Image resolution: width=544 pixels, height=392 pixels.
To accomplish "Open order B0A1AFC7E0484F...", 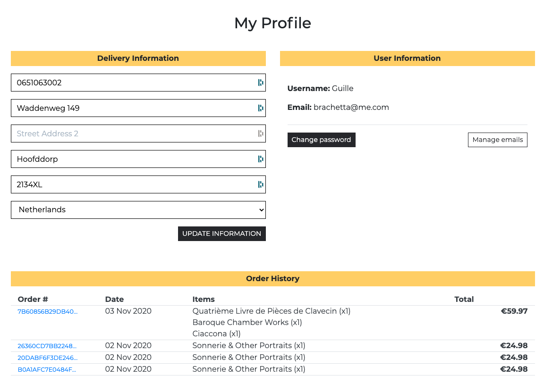I will (x=47, y=369).
